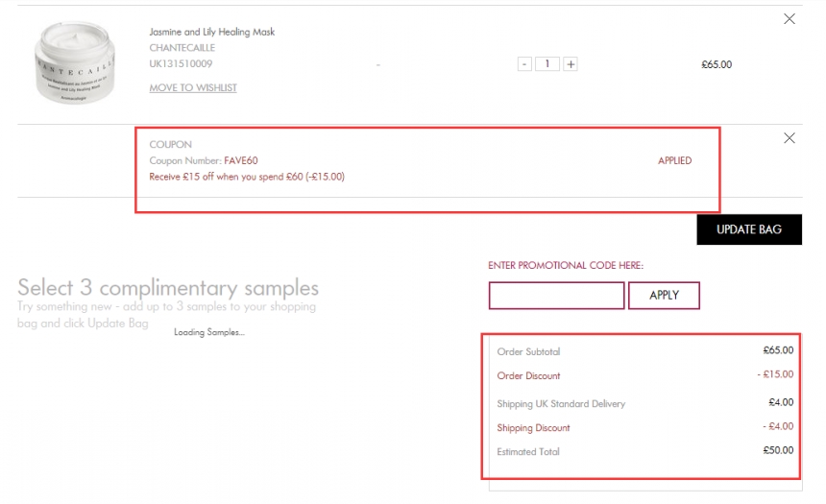Click coupon number FAVE60 text
826x504 pixels.
click(x=241, y=160)
